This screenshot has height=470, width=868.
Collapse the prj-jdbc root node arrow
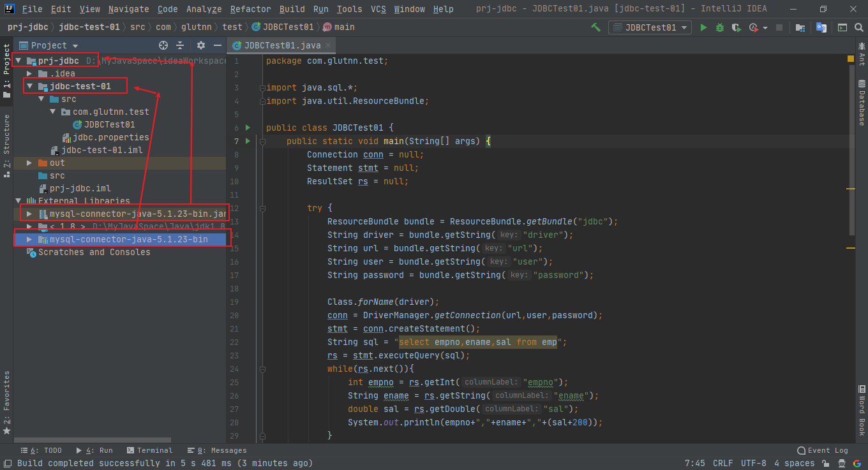(x=18, y=61)
